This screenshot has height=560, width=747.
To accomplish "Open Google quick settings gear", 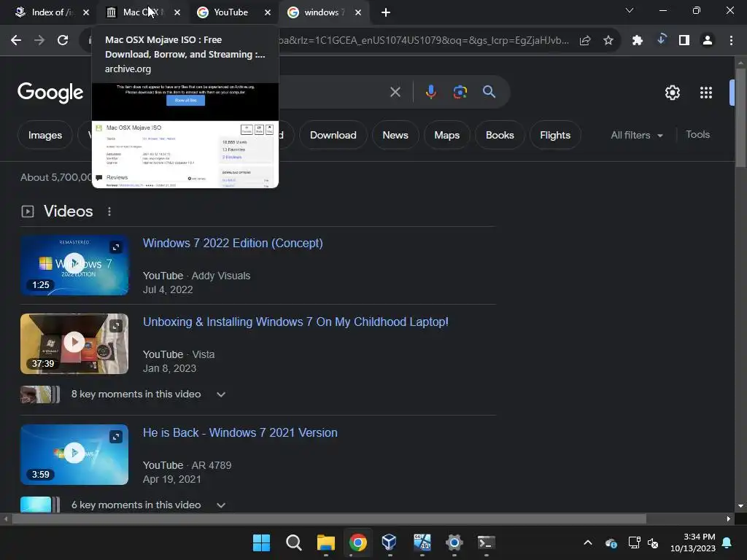I will pyautogui.click(x=672, y=93).
